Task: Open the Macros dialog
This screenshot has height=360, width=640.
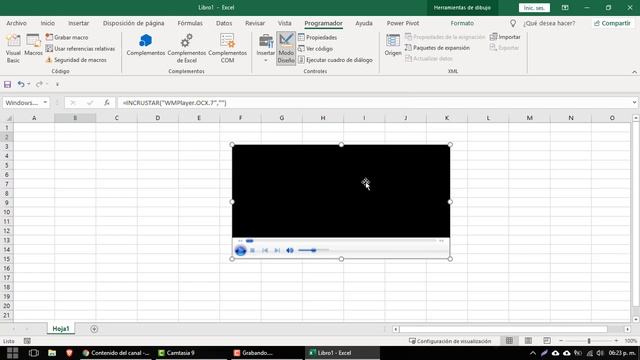Action: pos(33,45)
